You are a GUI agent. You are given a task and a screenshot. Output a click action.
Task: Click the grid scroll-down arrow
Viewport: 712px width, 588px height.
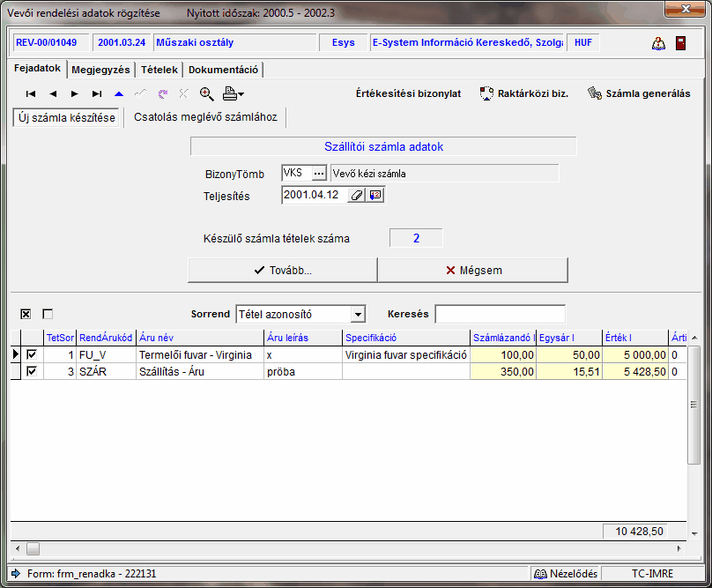pos(694,533)
